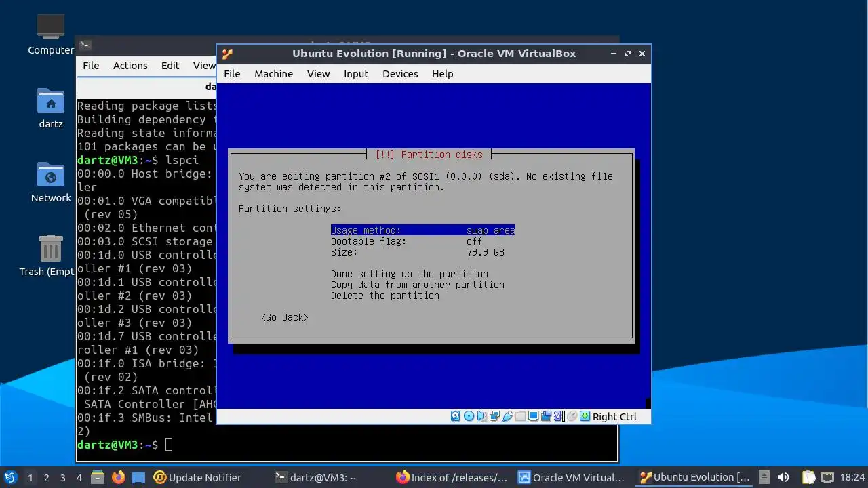Screen dimensions: 868x488
Task: Click the VirtualBox window title bar icon
Action: (x=227, y=54)
